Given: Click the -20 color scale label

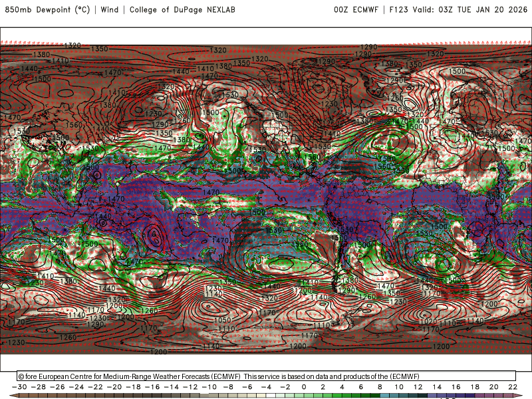Looking at the screenshot, I should pyautogui.click(x=114, y=387).
